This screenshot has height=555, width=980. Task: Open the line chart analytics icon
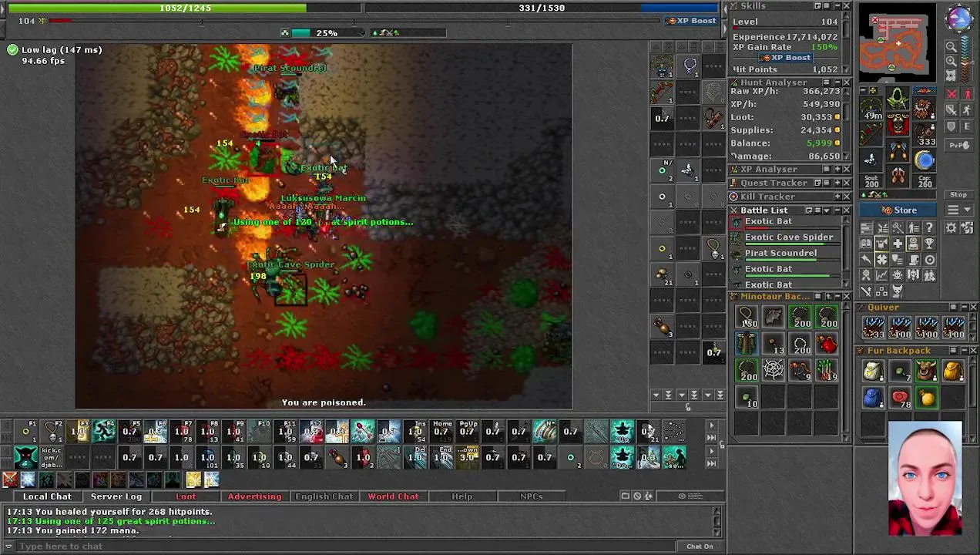click(881, 274)
